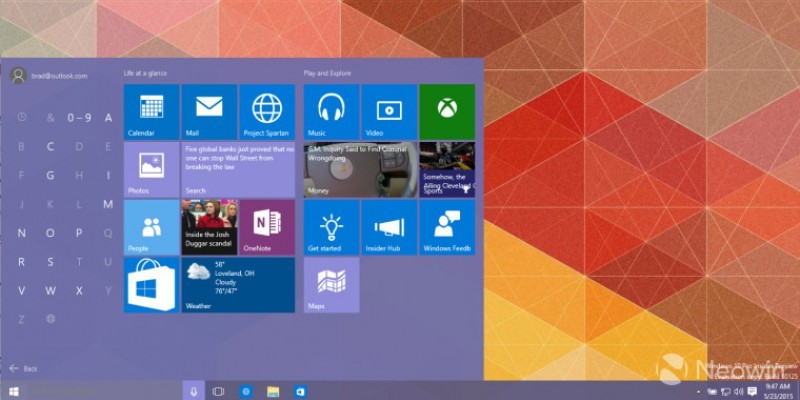
Task: Click the Windows Start button
Action: click(14, 391)
